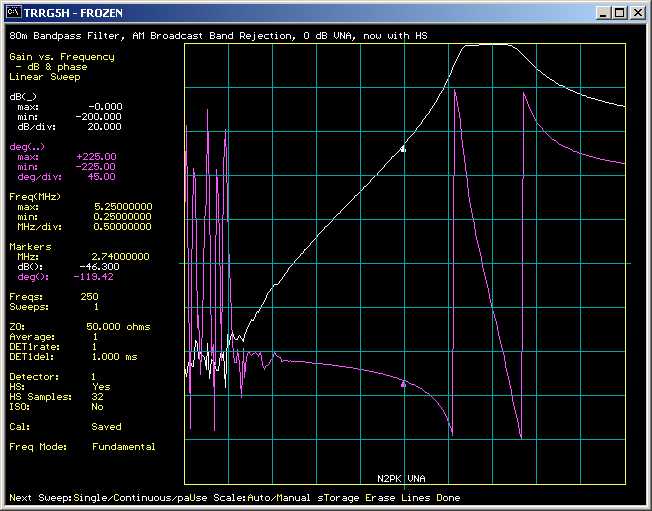Screen dimensions: 652x511
Task: Click the white dB marker circle on the trace
Action: [x=403, y=149]
